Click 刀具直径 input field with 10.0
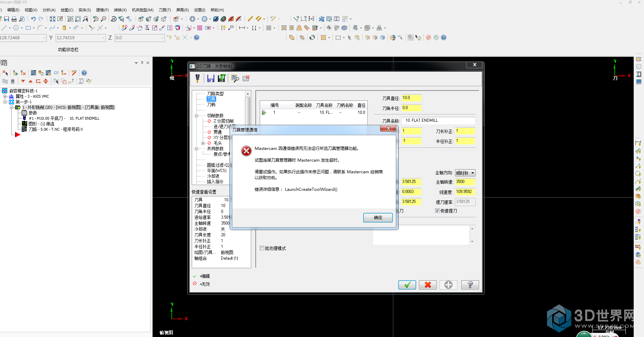 [411, 98]
